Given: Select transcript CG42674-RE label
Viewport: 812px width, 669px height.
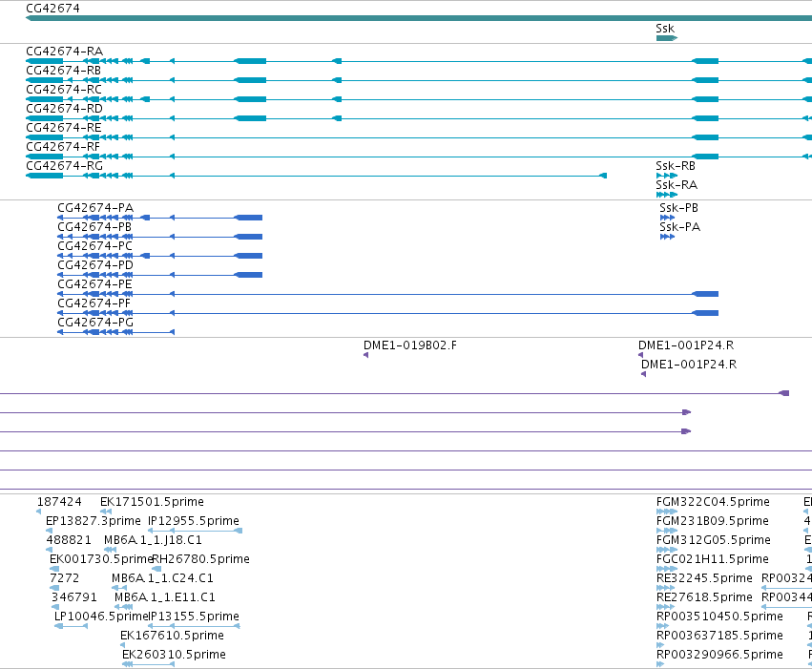Looking at the screenshot, I should click(x=64, y=128).
